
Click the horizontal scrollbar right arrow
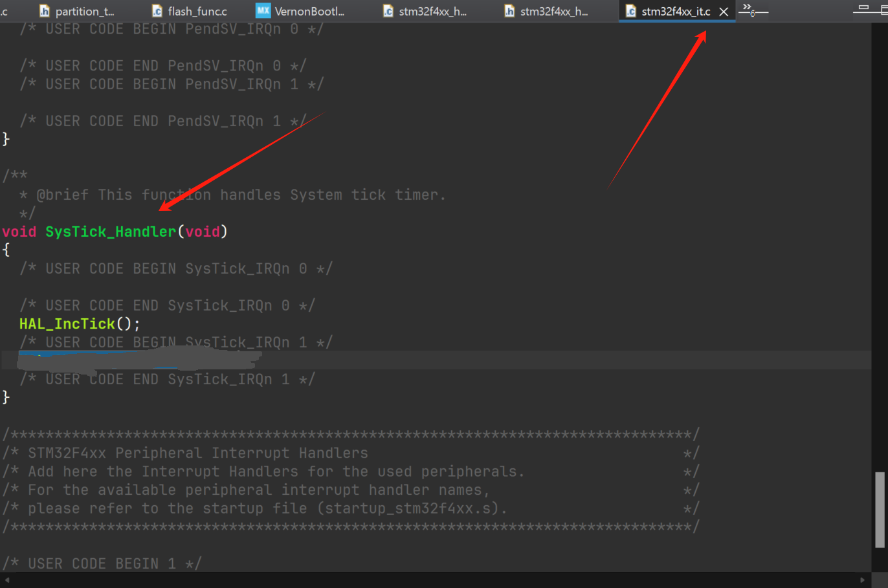tap(863, 580)
